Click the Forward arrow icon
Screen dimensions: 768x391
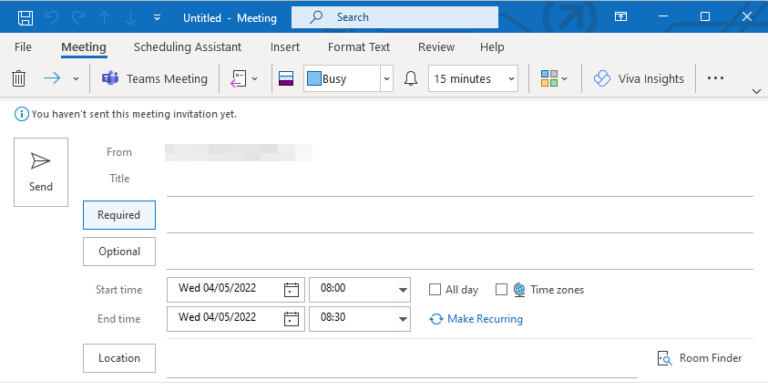(x=52, y=78)
